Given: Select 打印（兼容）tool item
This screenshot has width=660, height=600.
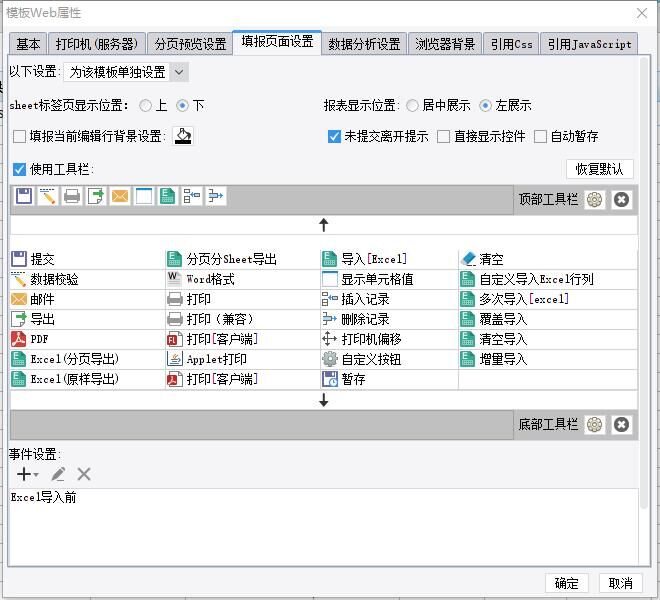Looking at the screenshot, I should coord(243,319).
